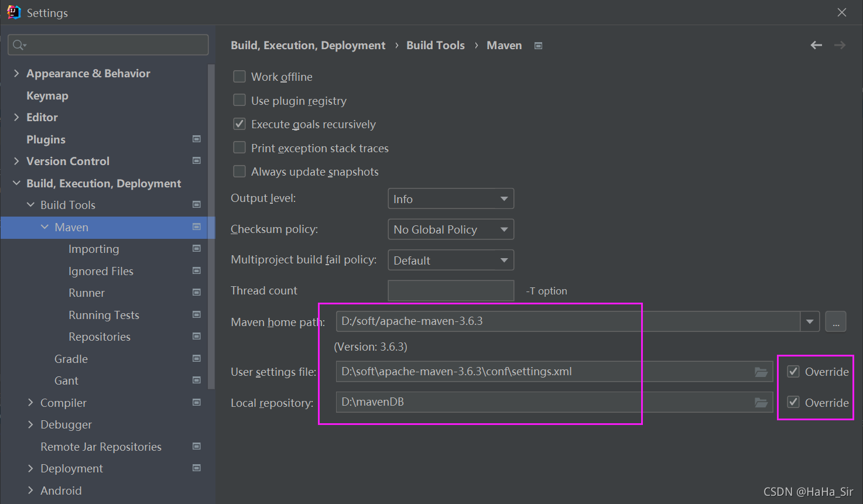This screenshot has width=863, height=504.
Task: Enable Work offline checkbox
Action: 239,77
